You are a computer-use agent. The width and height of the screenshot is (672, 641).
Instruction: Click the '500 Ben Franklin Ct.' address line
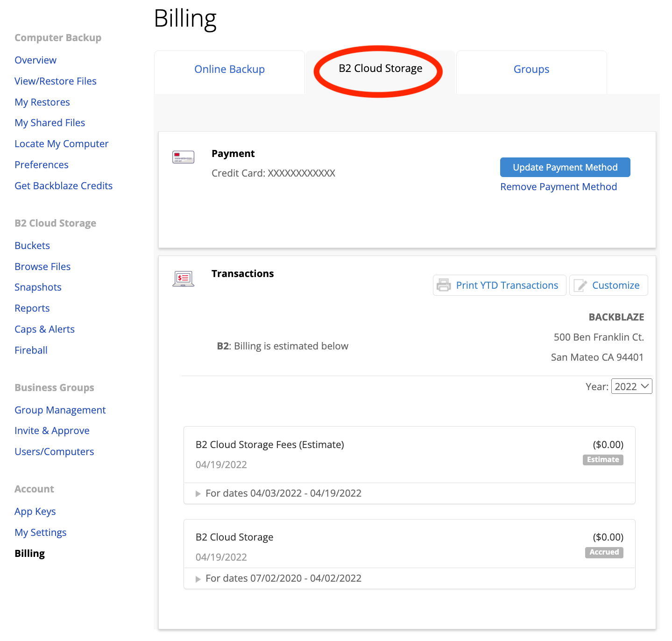tap(599, 337)
